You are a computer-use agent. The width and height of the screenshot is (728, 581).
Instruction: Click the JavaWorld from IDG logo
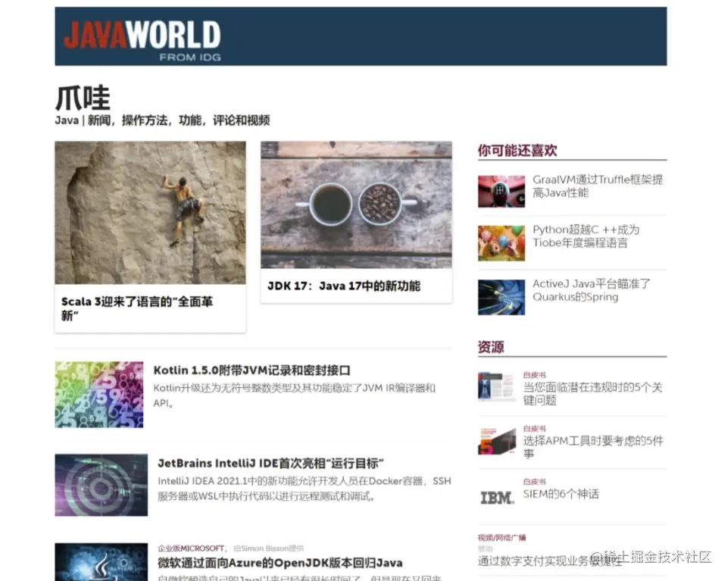142,40
